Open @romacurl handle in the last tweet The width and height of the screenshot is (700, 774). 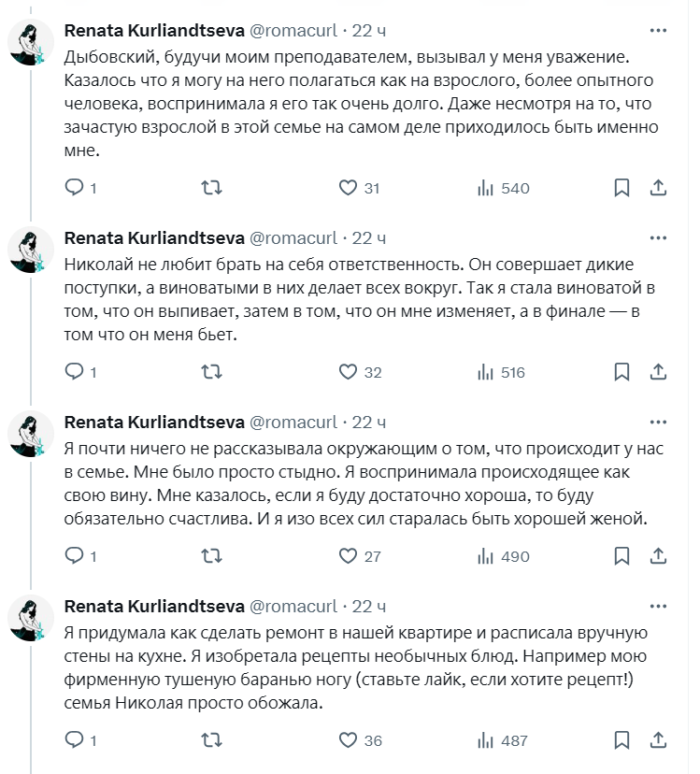[x=293, y=606]
